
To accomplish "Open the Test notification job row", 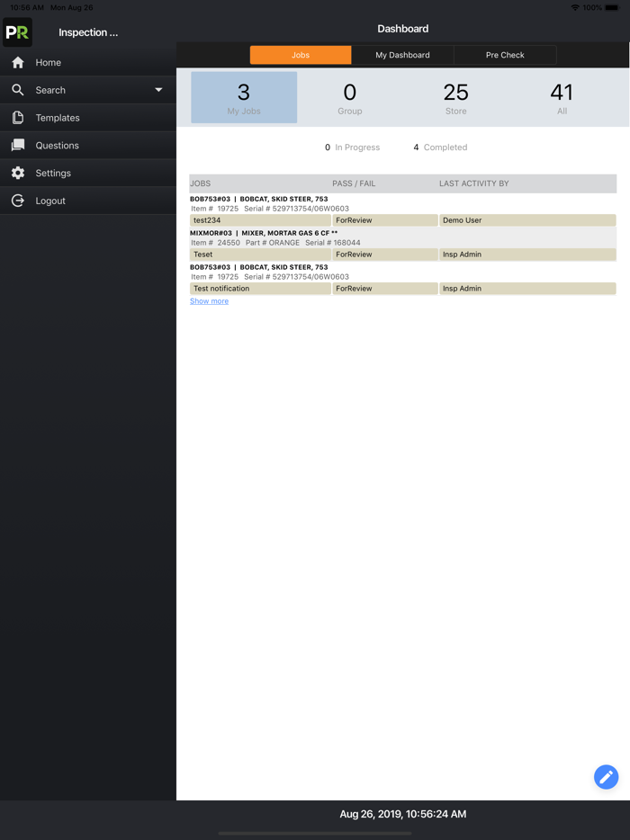I will 402,288.
